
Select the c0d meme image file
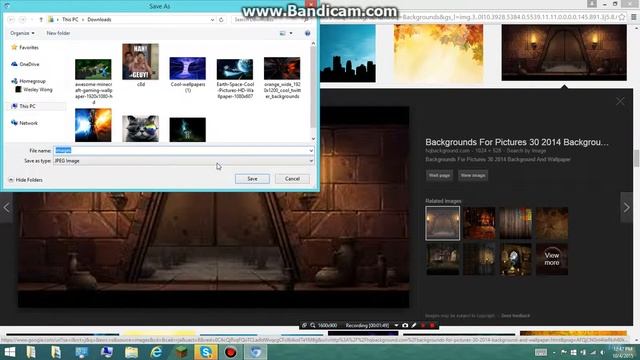140,65
